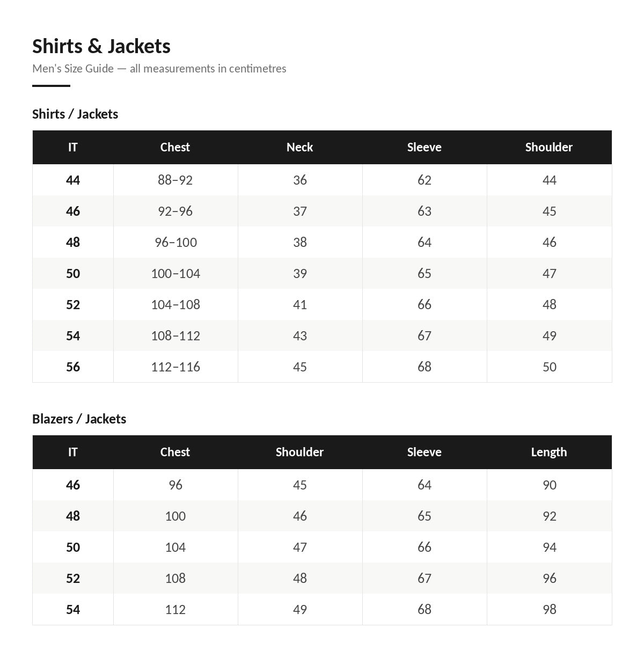Click chest range 88–92 cell

(x=175, y=180)
